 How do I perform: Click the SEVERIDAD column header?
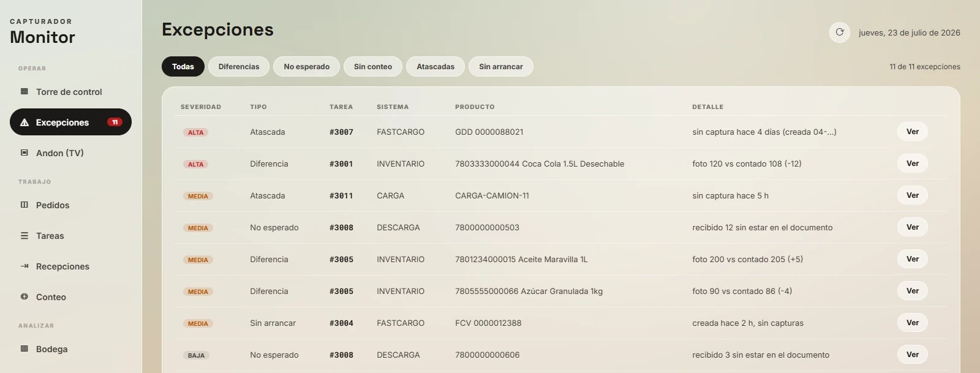pos(201,107)
